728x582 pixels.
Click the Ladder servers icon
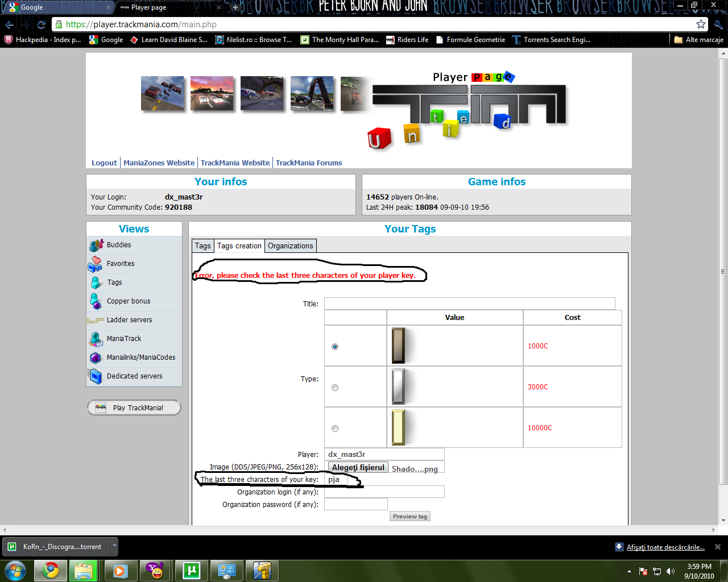95,320
